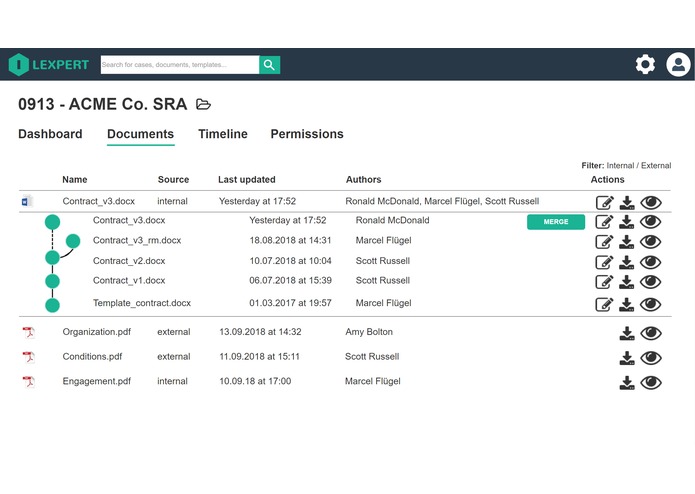The height and width of the screenshot is (494, 695).
Task: Download Conditions.pdf
Action: (x=627, y=358)
